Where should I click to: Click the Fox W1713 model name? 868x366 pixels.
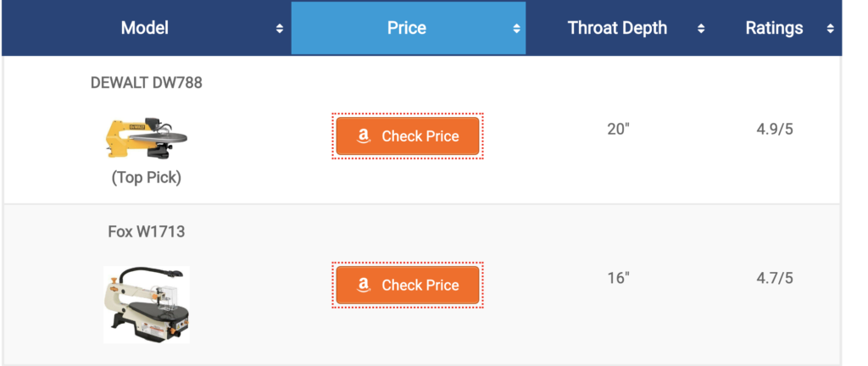click(x=147, y=230)
